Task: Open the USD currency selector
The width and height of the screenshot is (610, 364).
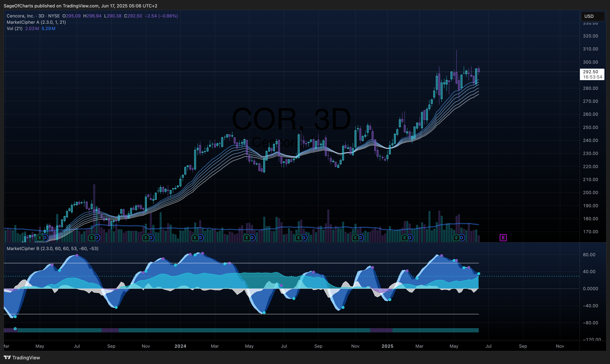Action: tap(593, 16)
